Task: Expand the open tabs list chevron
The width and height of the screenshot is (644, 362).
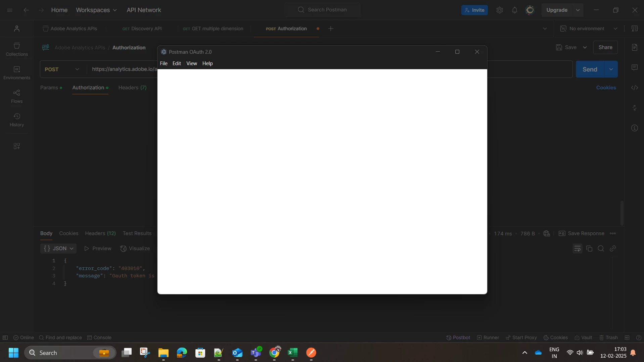Action: click(545, 29)
